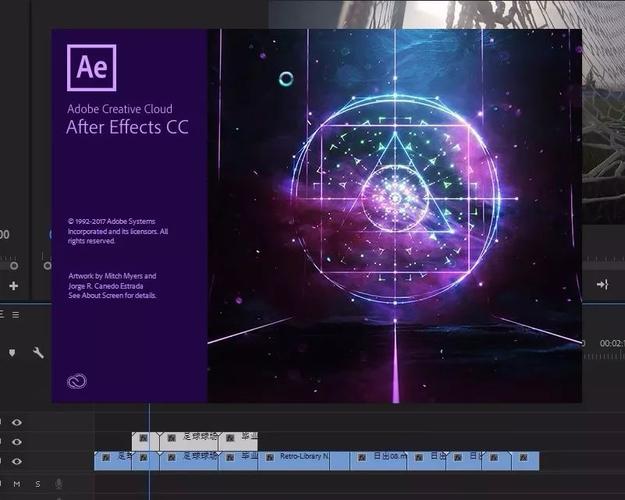This screenshot has height=500, width=625.
Task: Click the Adobe Creative Cloud text
Action: (120, 109)
